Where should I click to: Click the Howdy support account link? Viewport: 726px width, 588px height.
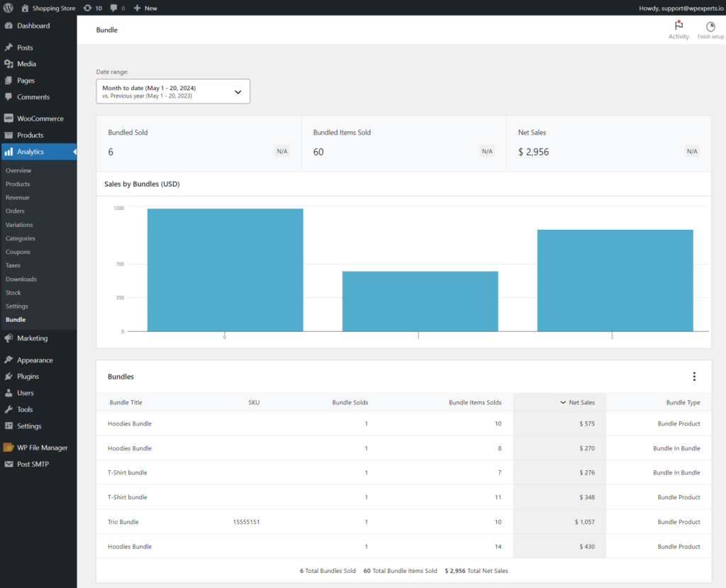[x=681, y=8]
